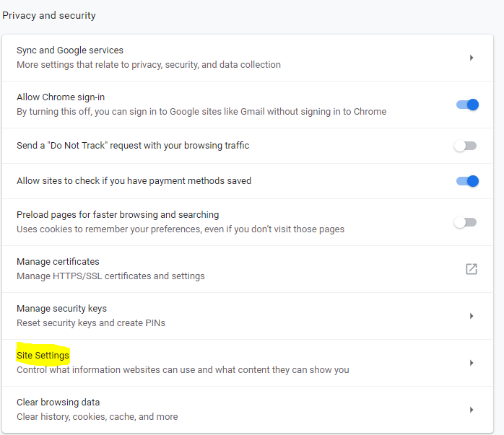Open Sync and Google services title
504x435 pixels.
[70, 50]
